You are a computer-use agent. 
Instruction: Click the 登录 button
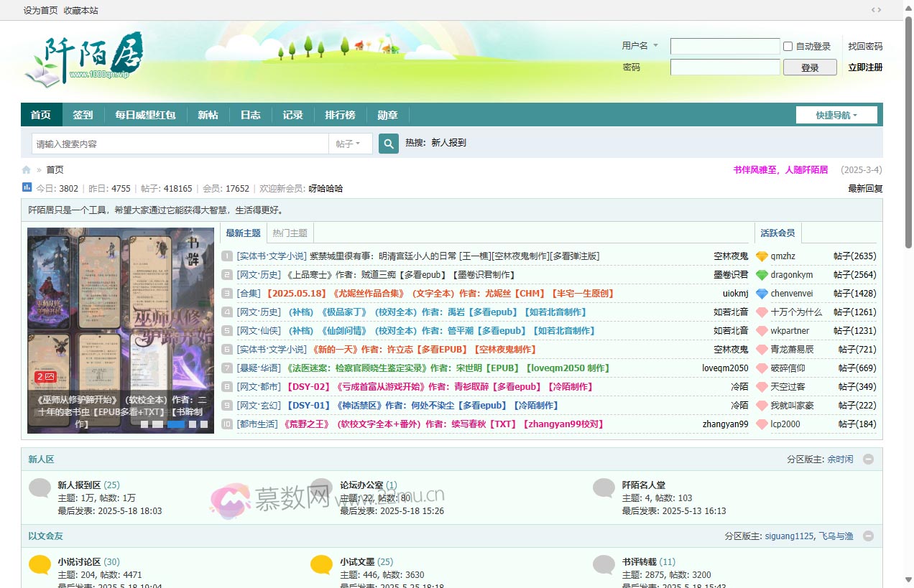[809, 67]
